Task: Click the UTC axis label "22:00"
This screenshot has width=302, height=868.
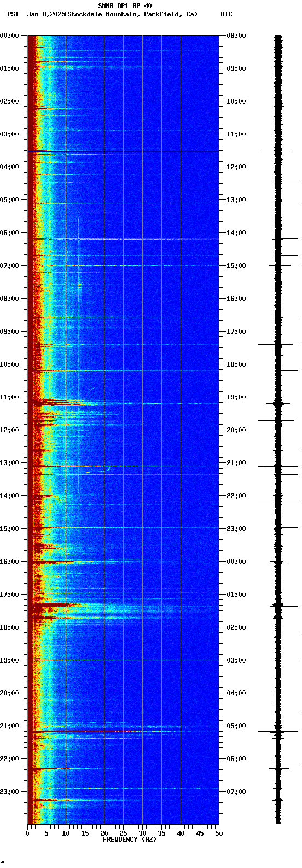Action: pos(236,496)
